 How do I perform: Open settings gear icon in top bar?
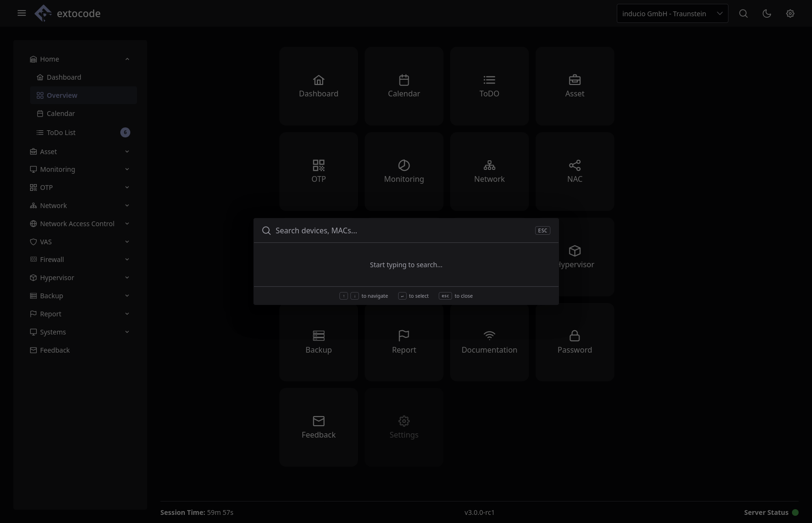[x=790, y=14]
